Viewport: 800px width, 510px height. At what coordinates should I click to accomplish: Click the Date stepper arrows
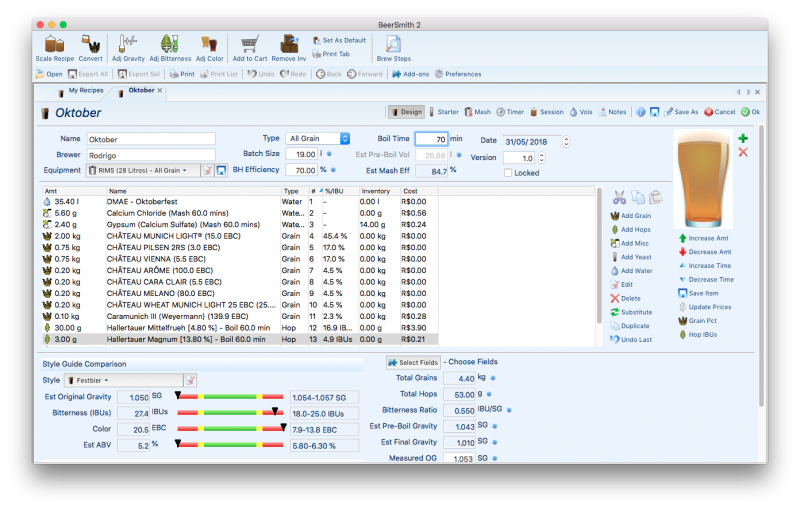pos(566,142)
